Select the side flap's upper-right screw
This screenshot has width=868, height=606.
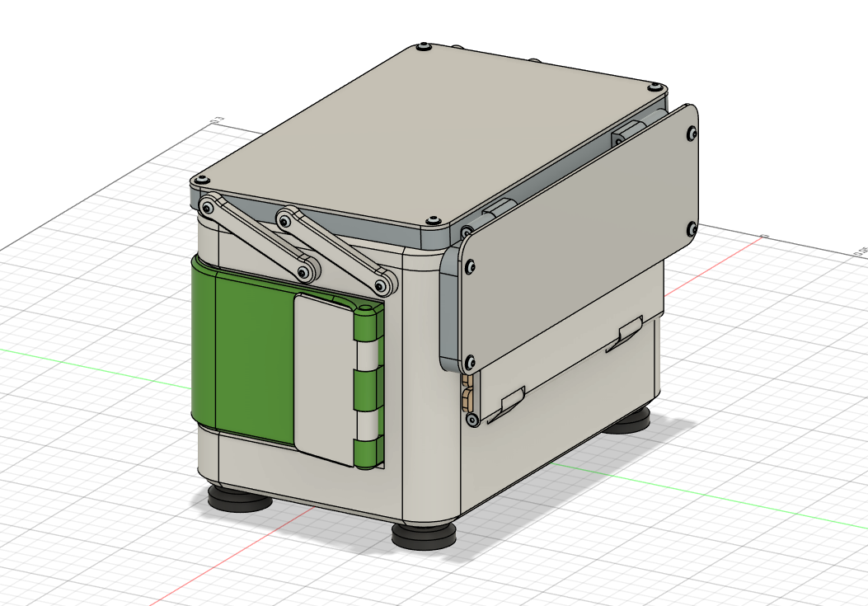692,133
